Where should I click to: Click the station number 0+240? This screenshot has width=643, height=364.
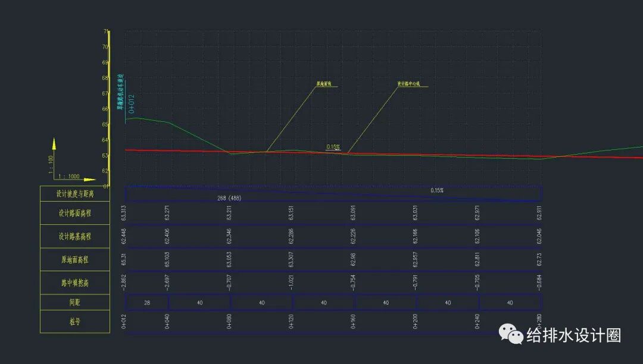pyautogui.click(x=477, y=321)
